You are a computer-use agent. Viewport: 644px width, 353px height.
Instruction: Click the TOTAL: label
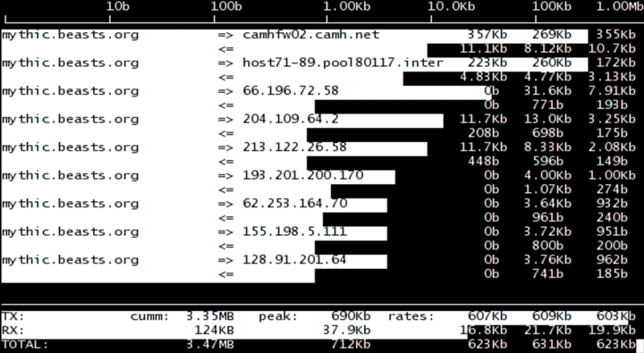pyautogui.click(x=25, y=344)
